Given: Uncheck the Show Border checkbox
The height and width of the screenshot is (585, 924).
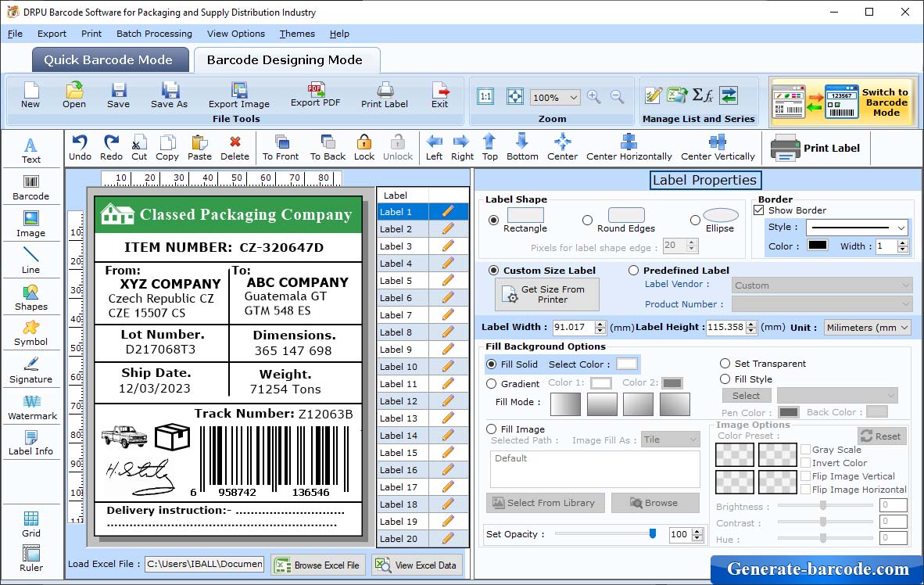Looking at the screenshot, I should point(759,210).
